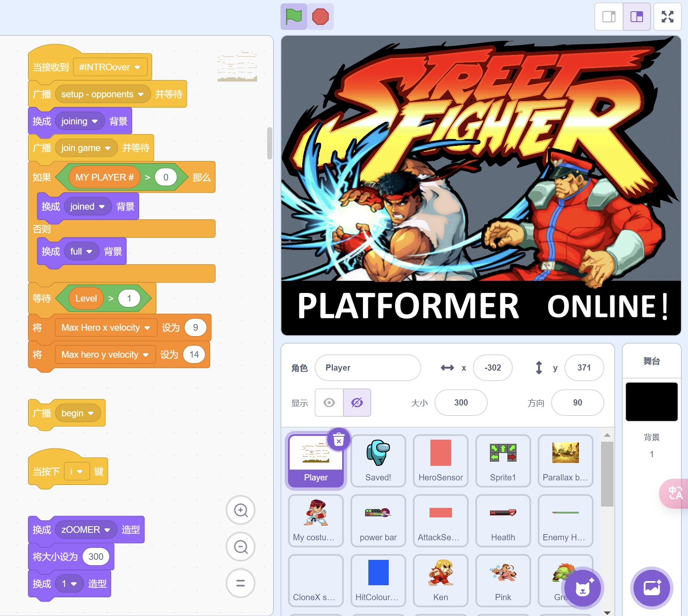Open the choose a backdrop button
Viewport: 688px width, 616px height.
click(652, 588)
